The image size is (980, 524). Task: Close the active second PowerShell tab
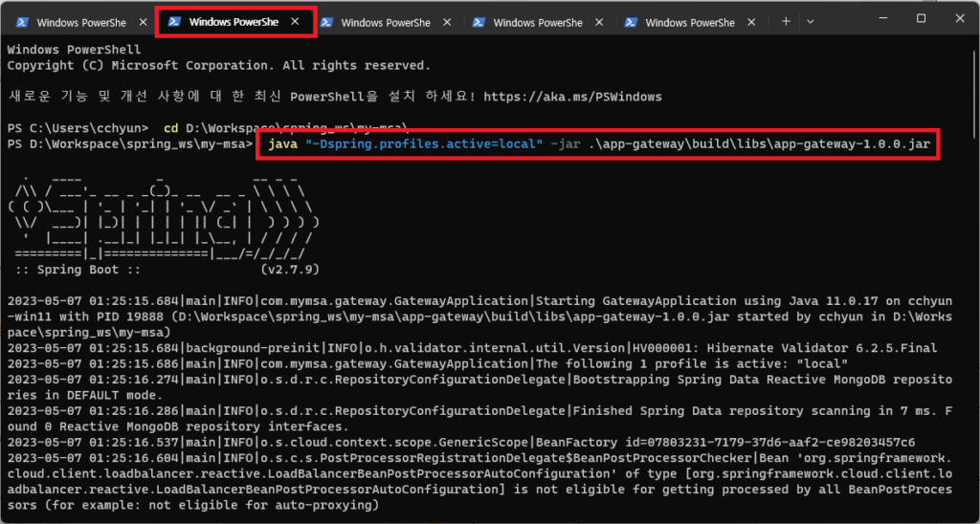295,22
